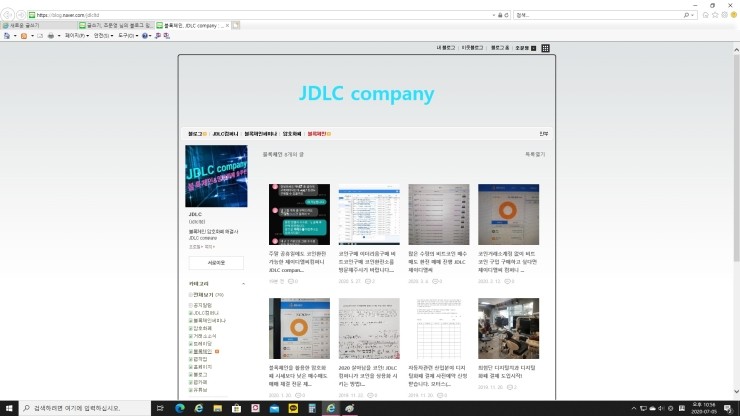Launch Microsoft Edge from taskbar
The image size is (740, 416).
coord(180,408)
